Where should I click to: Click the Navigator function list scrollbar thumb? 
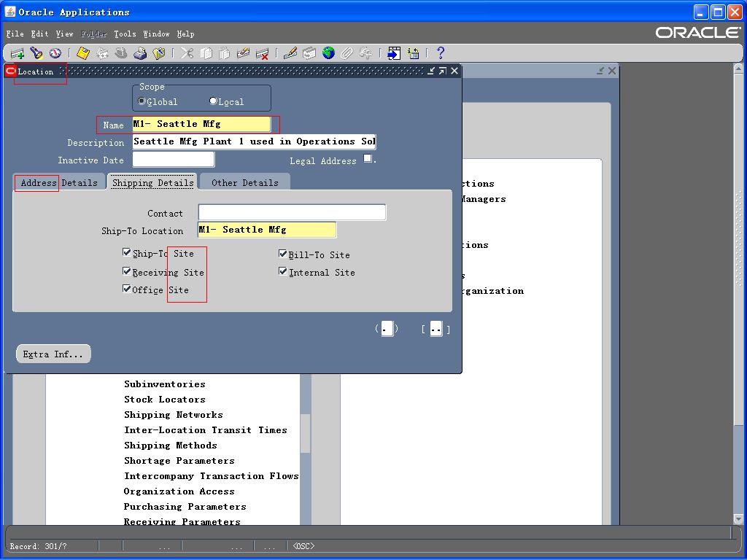[x=306, y=433]
